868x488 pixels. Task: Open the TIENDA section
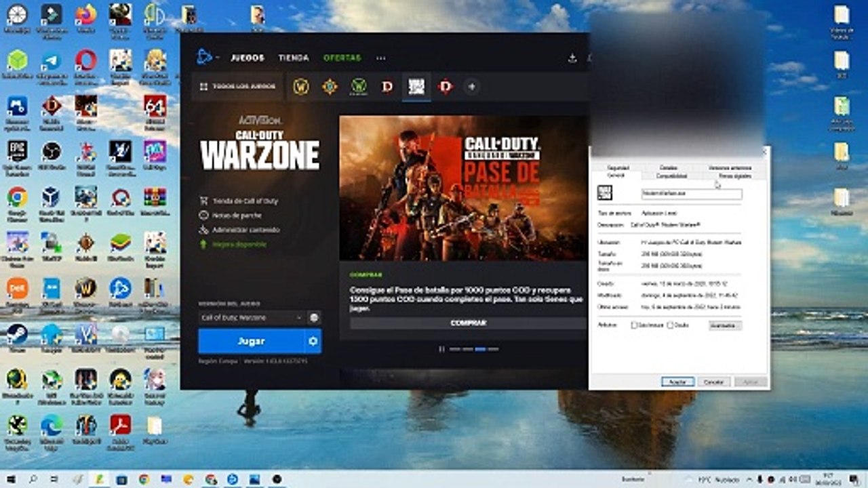coord(294,58)
